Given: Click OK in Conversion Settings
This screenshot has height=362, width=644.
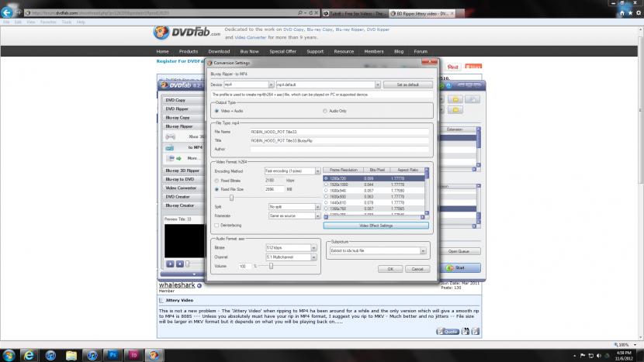Looking at the screenshot, I should (x=390, y=269).
